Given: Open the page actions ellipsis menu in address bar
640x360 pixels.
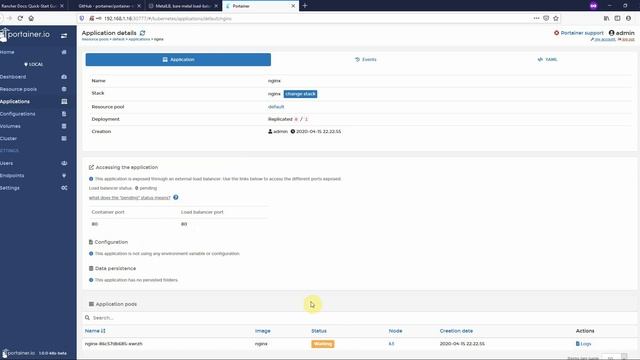Looking at the screenshot, I should [x=536, y=18].
